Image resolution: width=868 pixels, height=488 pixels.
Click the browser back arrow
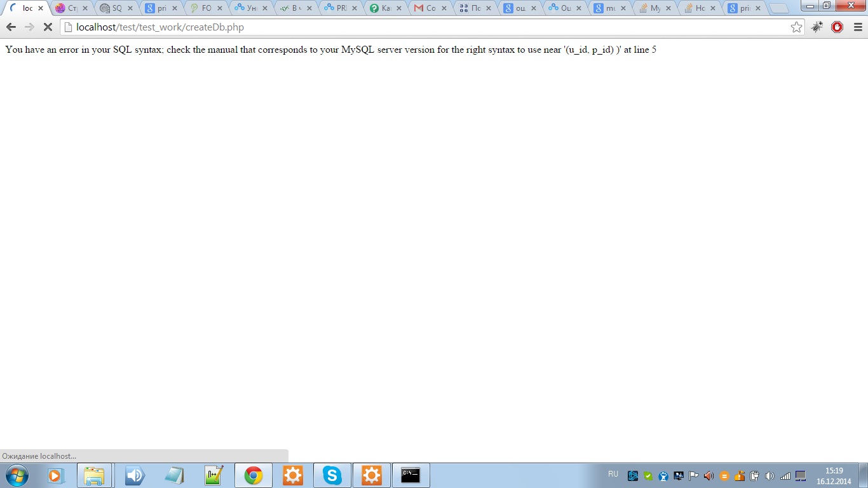click(x=11, y=27)
